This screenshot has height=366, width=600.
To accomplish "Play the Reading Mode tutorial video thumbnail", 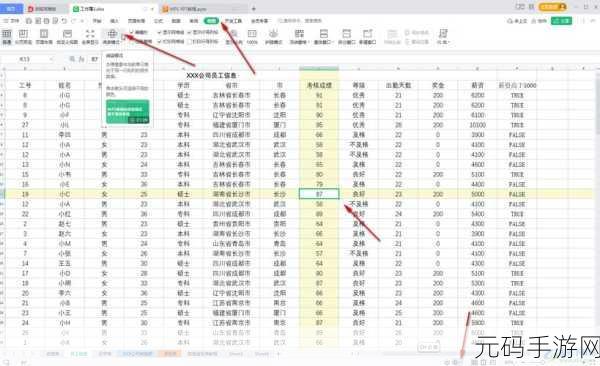I will click(x=128, y=111).
